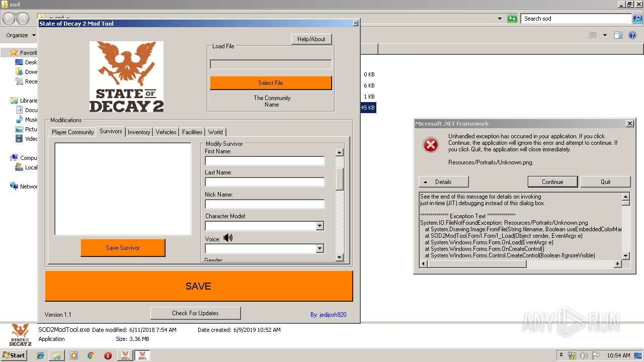Viewport: 644px width, 362px height.
Task: Open the World tab
Action: click(x=215, y=132)
